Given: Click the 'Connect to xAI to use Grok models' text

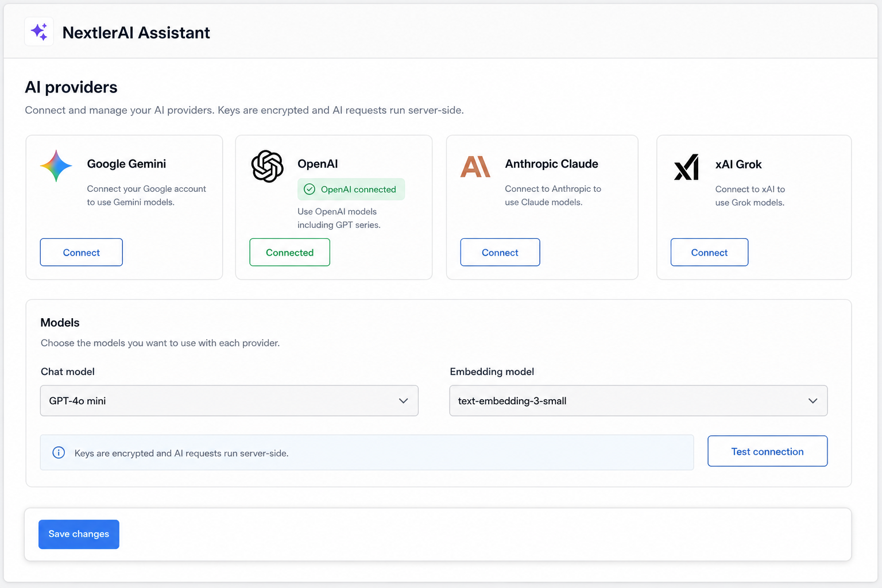Looking at the screenshot, I should [750, 196].
